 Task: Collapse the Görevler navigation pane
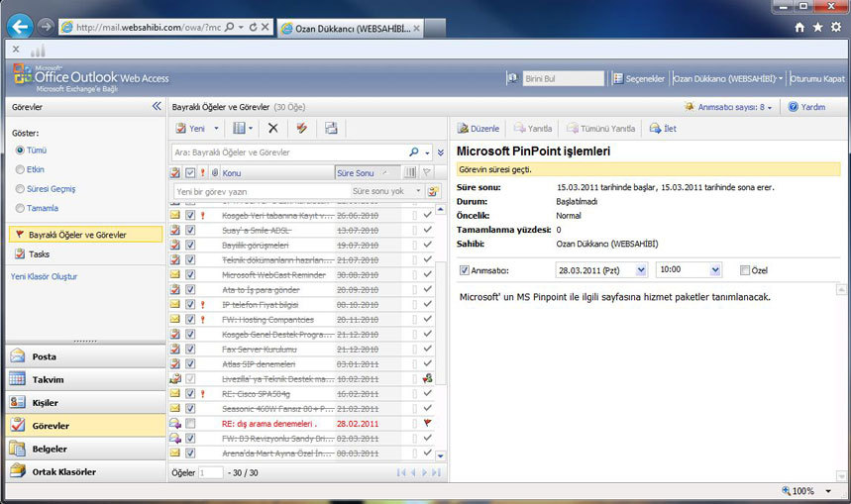coord(157,106)
